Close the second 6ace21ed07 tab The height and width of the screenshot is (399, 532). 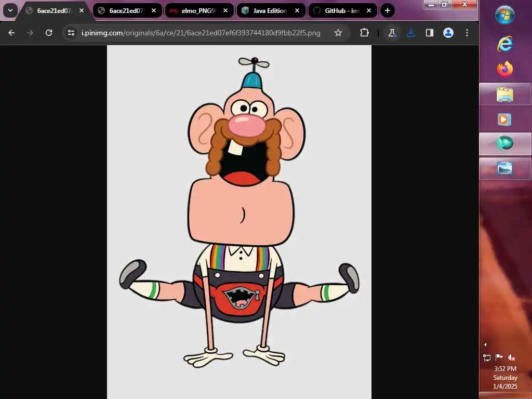pyautogui.click(x=154, y=10)
